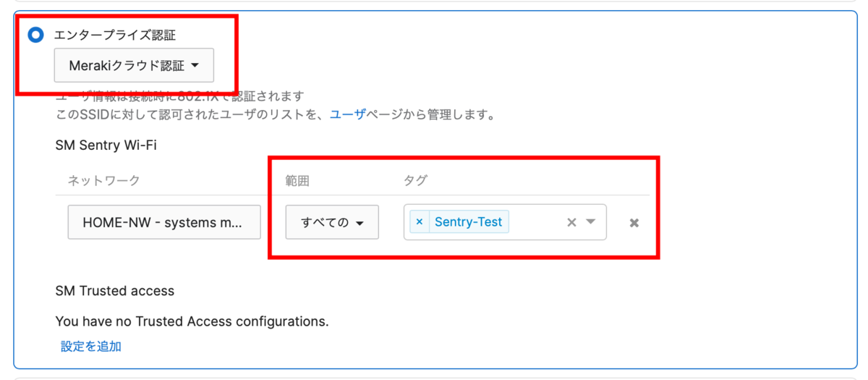The image size is (868, 380).
Task: Open the HOME-NW - systems m... network selector
Action: coord(164,222)
